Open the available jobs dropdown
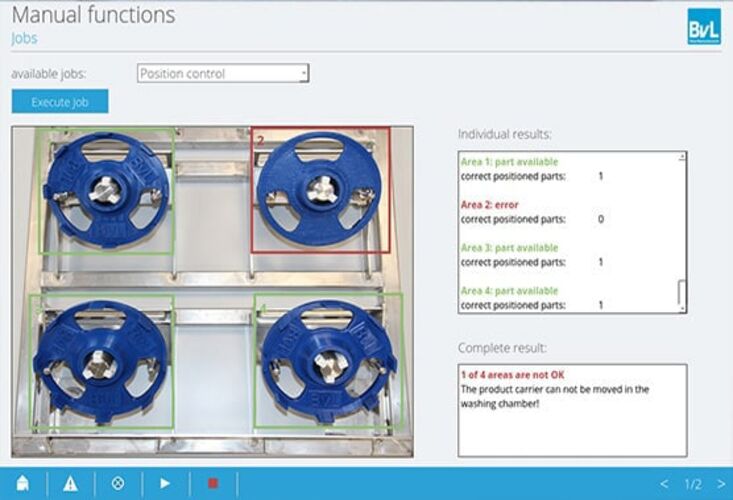This screenshot has width=733, height=500. [x=222, y=74]
